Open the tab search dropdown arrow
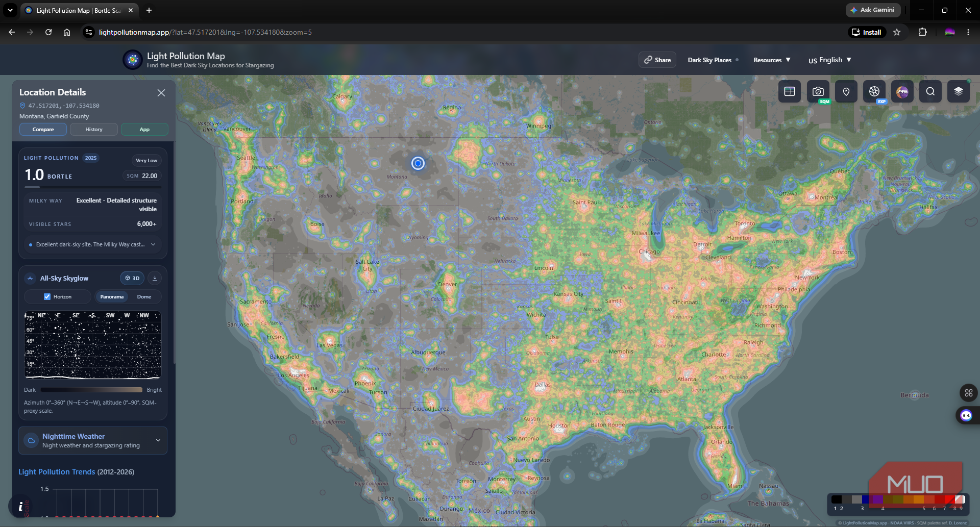 (x=10, y=10)
